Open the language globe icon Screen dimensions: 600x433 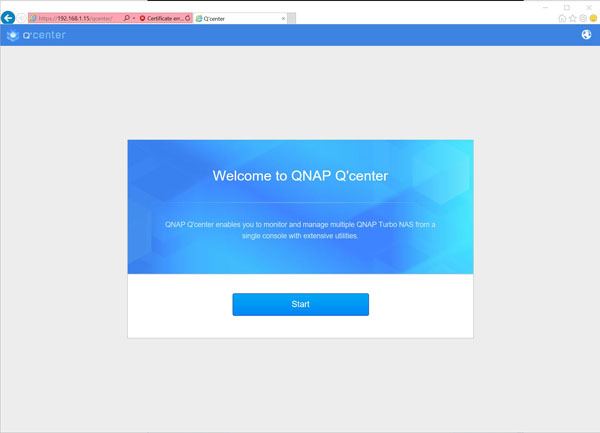tap(586, 35)
